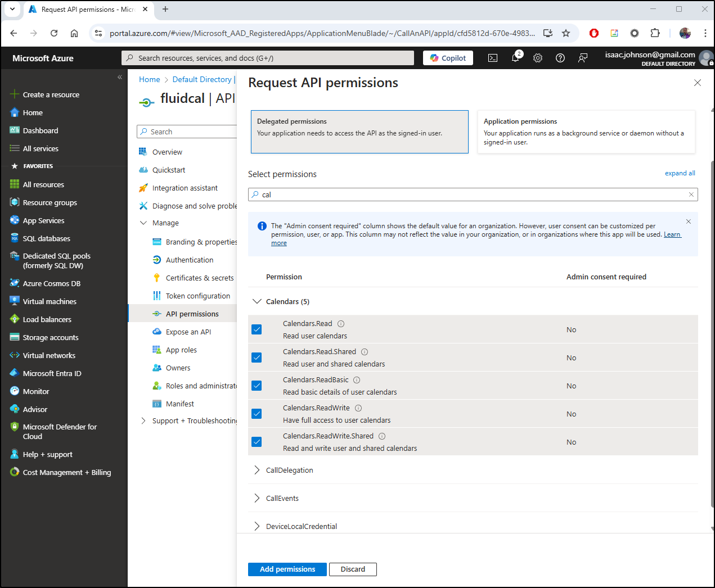Collapse the Azure sidebar menu

[120, 77]
